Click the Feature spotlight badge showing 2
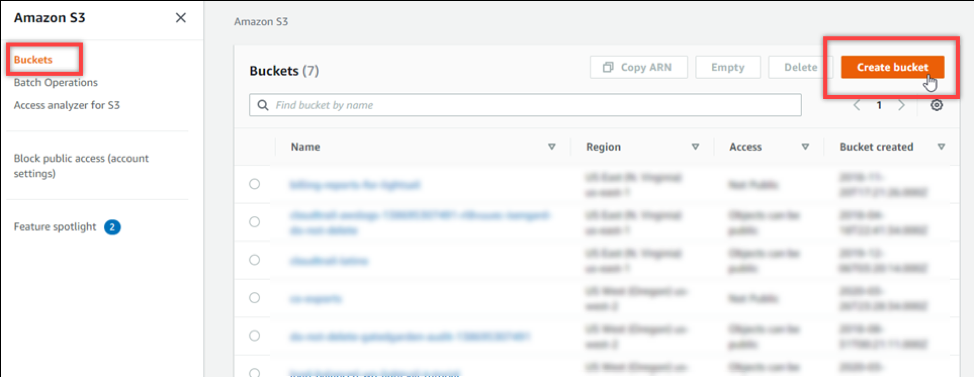 point(112,227)
